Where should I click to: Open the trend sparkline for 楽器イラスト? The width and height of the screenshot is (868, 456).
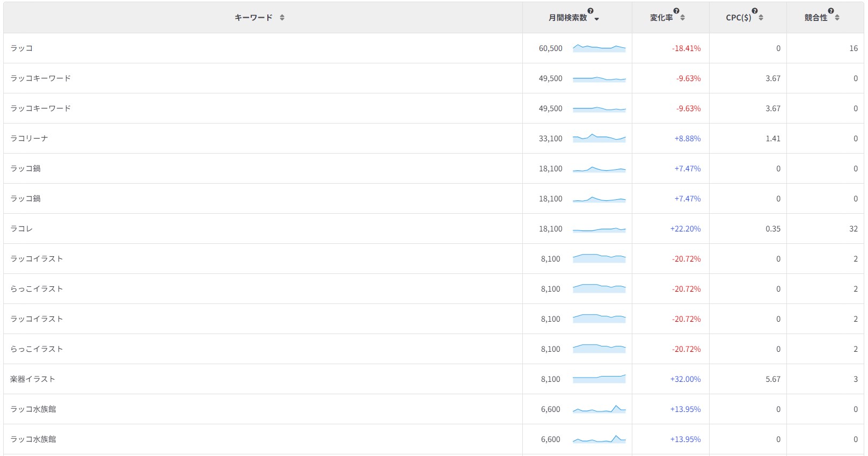(x=599, y=379)
